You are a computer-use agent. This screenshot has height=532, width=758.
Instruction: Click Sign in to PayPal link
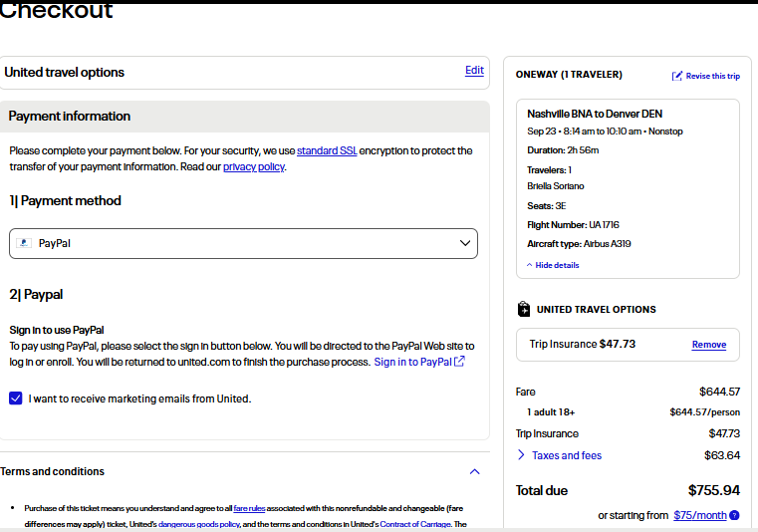412,362
